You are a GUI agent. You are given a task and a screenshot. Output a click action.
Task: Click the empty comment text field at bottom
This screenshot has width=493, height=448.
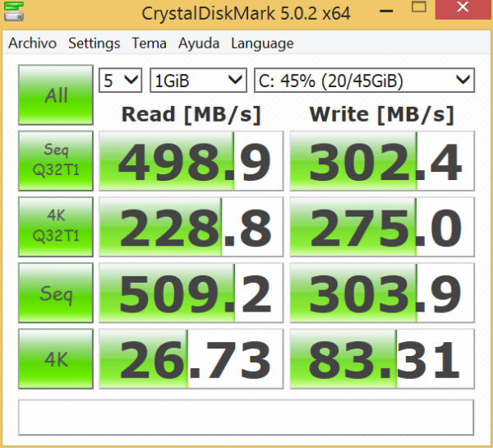(246, 417)
